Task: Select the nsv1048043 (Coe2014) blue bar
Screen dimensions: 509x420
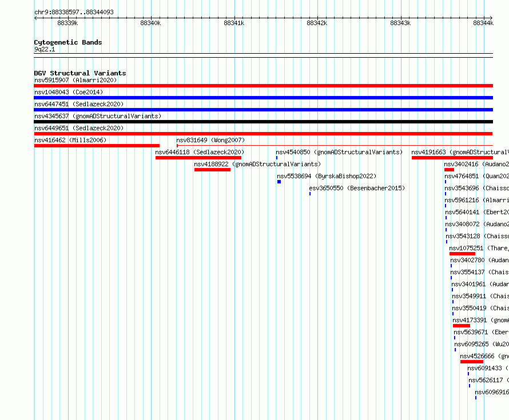Action: coord(263,98)
